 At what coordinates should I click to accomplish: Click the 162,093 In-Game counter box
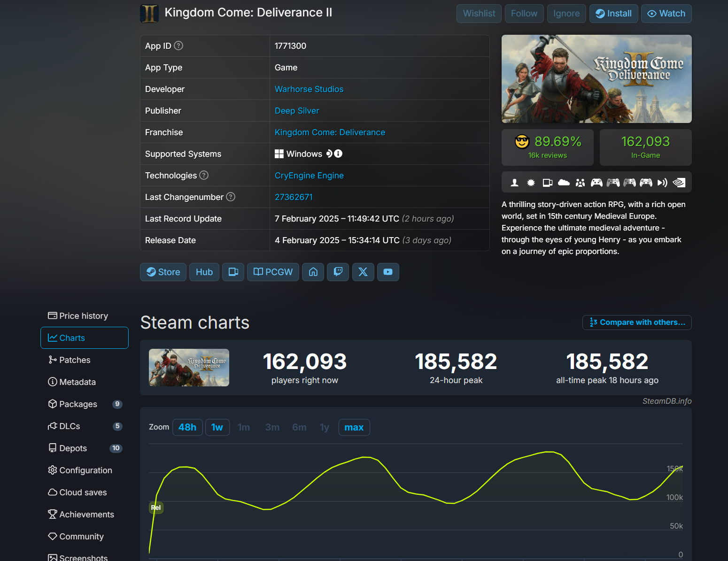click(645, 147)
